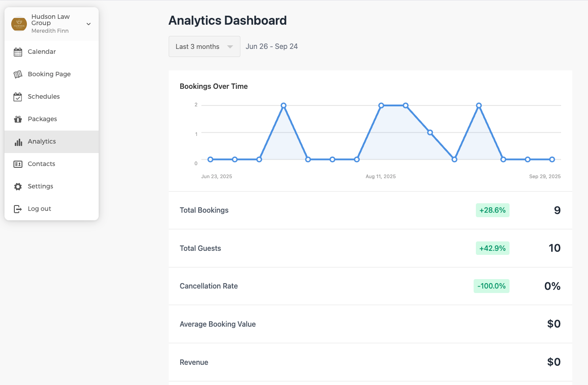Click the Contacts card icon
588x385 pixels.
[x=18, y=164]
